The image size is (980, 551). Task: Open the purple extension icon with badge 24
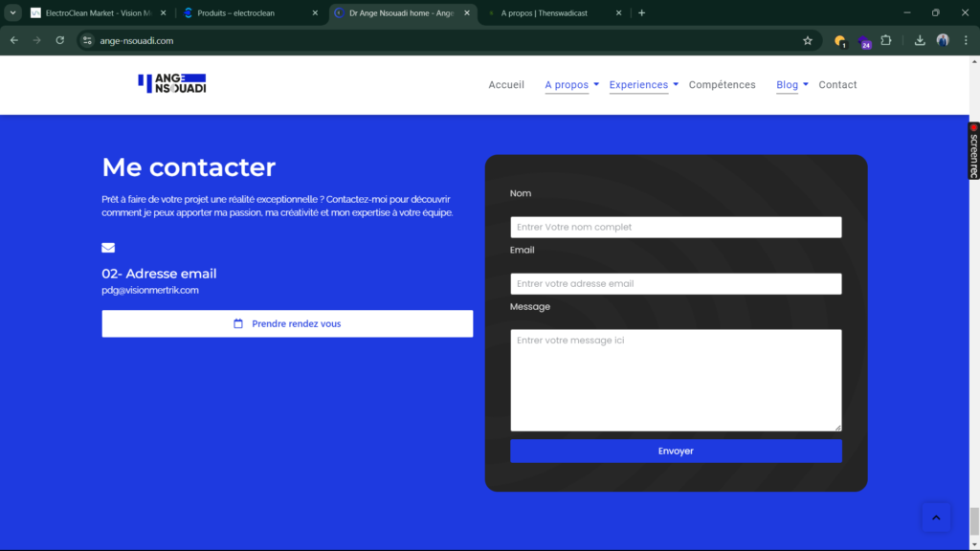point(864,42)
